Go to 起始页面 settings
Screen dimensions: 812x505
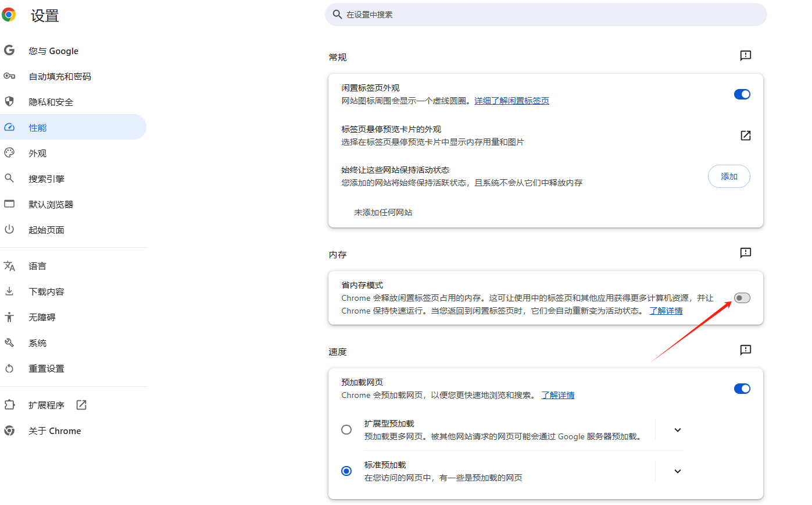(x=73, y=230)
